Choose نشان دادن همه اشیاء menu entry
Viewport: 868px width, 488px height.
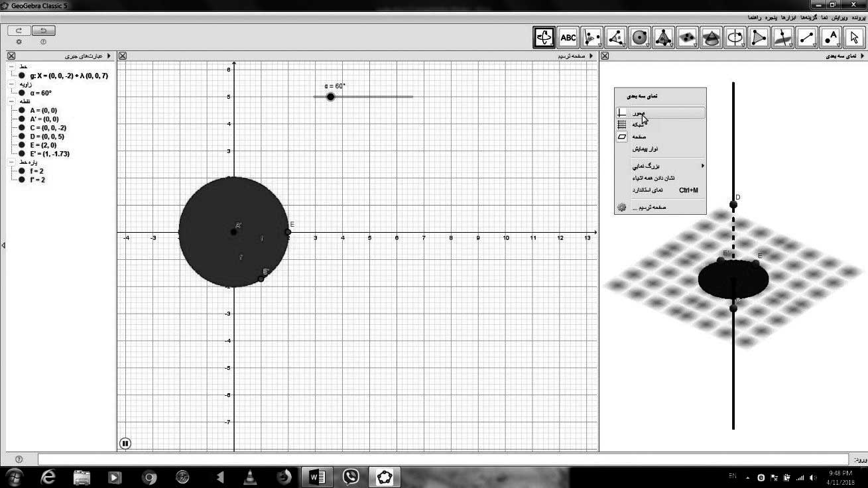pos(660,178)
